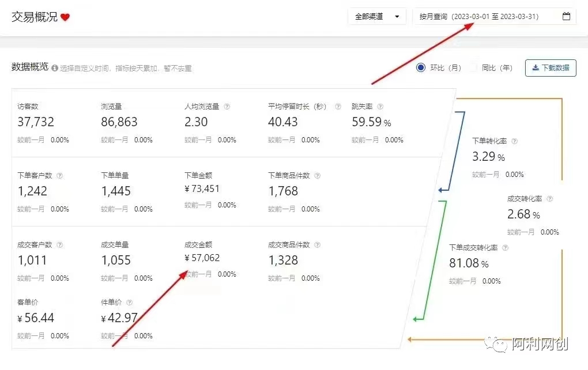The image size is (588, 370).
Task: Click the 下单单量 metric label
Action: (115, 175)
